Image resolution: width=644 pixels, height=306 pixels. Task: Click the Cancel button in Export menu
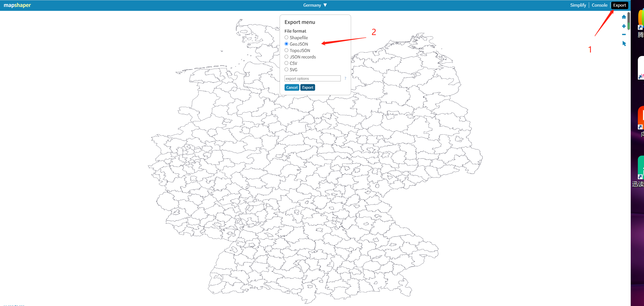pos(291,87)
